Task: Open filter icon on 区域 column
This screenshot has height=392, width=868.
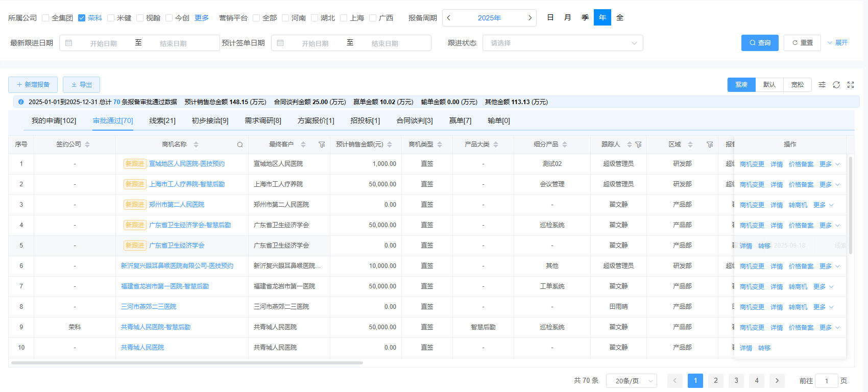Action: [x=710, y=145]
